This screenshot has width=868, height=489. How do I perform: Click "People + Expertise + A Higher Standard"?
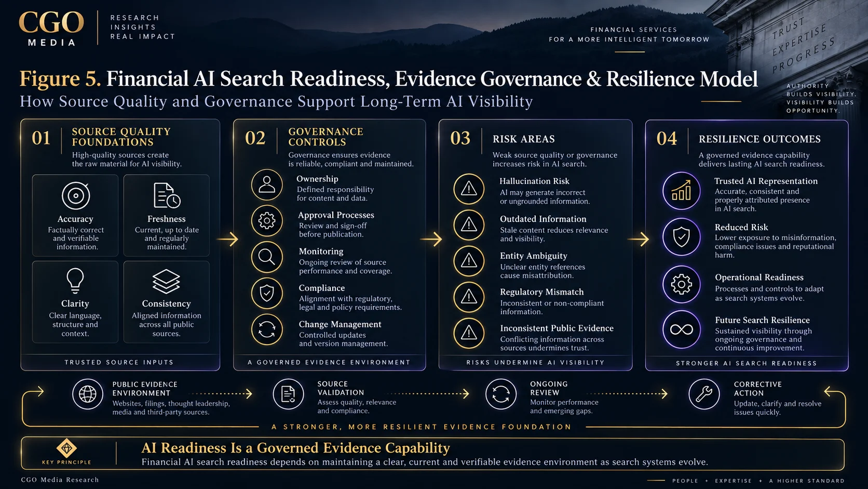(x=758, y=481)
